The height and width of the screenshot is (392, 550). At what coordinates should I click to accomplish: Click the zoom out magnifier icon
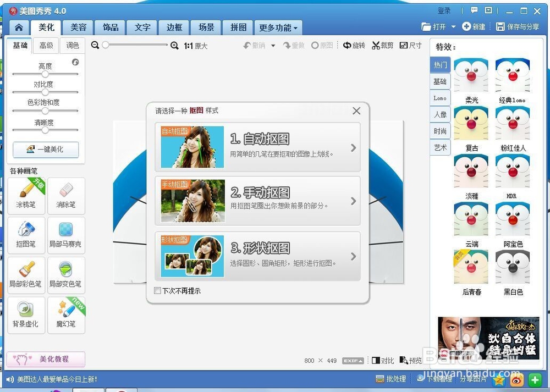click(x=95, y=45)
